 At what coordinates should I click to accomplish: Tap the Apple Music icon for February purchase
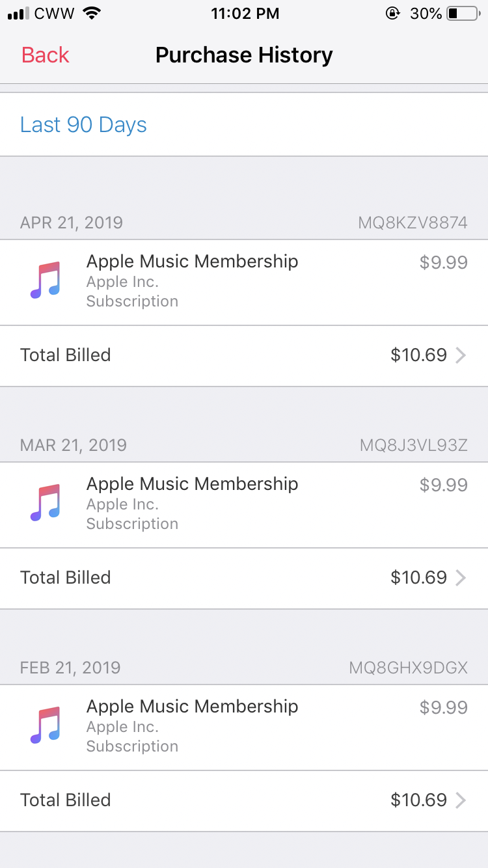(46, 726)
